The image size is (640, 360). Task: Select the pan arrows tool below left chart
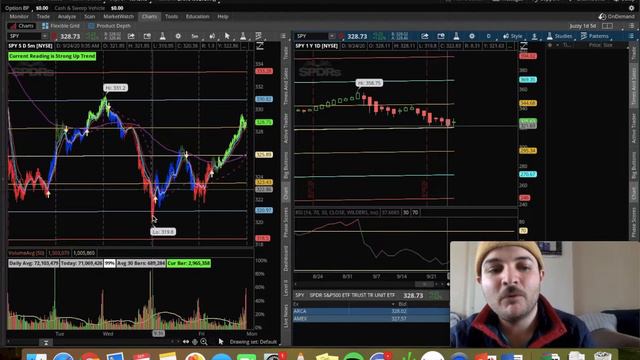(x=186, y=342)
